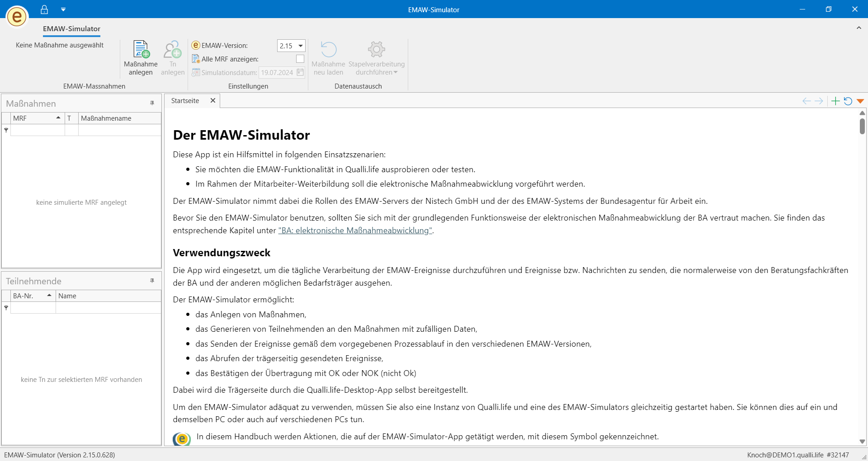The height and width of the screenshot is (461, 868).
Task: Click BA-Nr. filter row cell
Action: pyautogui.click(x=33, y=308)
